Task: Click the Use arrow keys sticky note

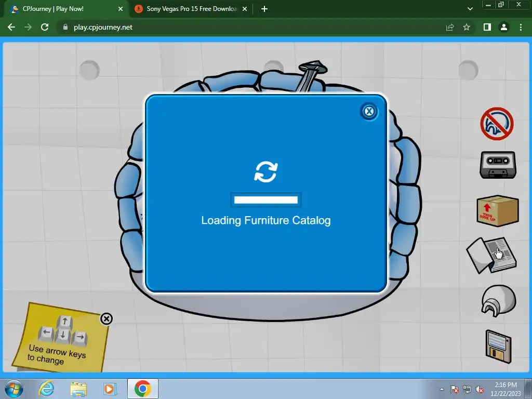Action: [x=61, y=338]
